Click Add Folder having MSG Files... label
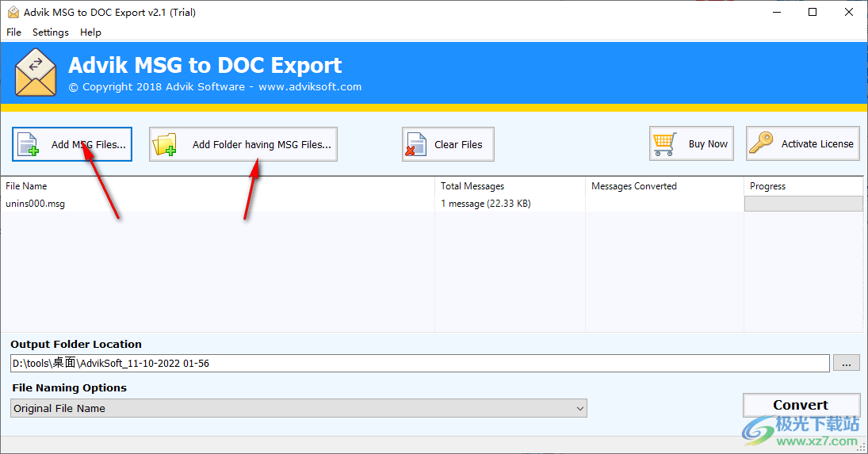Screen dimensions: 868x454 (x=262, y=144)
